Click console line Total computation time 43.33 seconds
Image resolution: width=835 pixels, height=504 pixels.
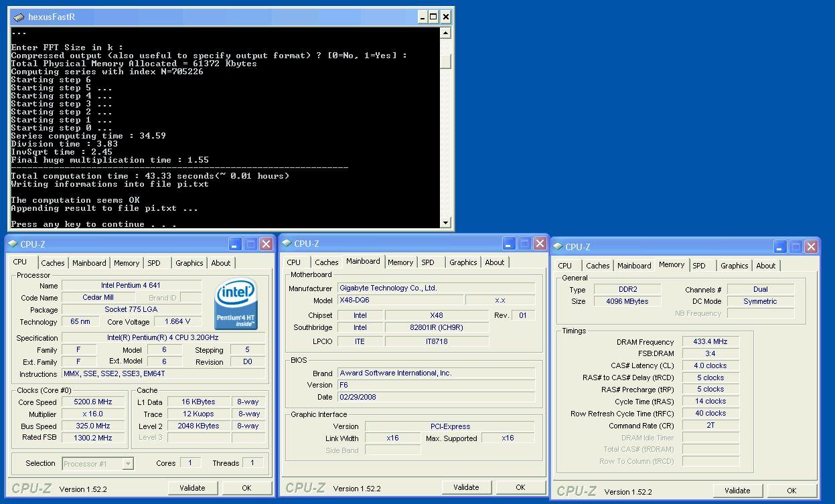tap(151, 176)
